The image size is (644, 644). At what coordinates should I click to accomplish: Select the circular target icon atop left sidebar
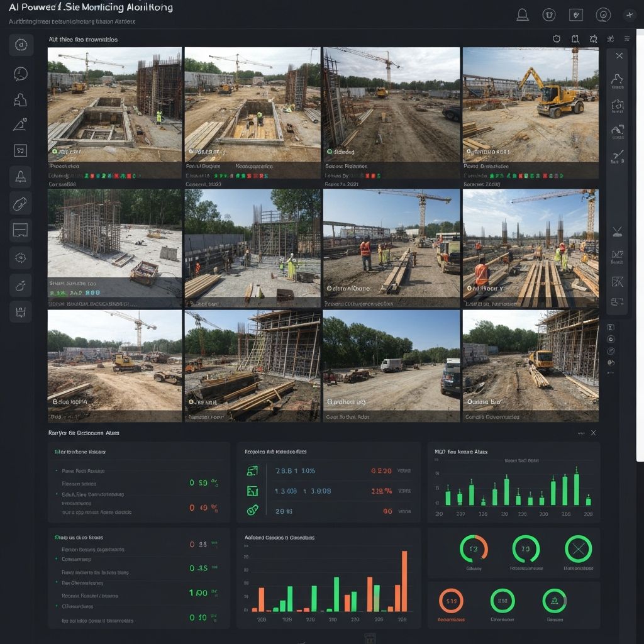(x=20, y=45)
